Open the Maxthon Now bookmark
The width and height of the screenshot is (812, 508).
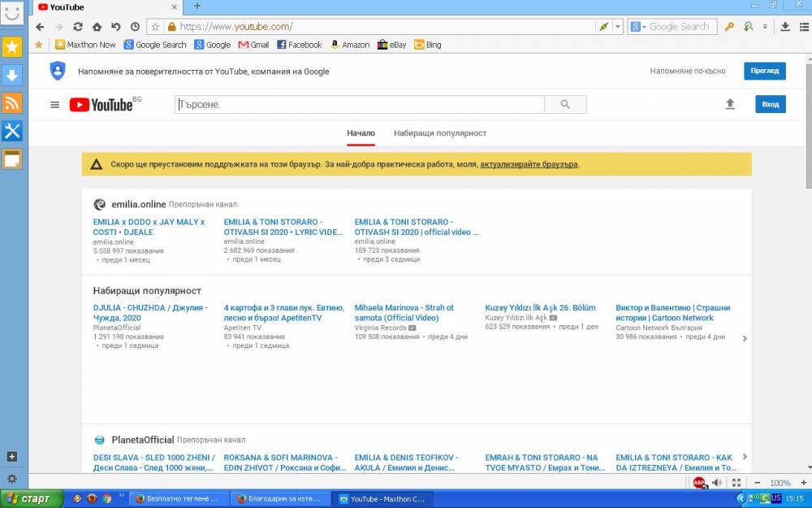click(x=85, y=45)
